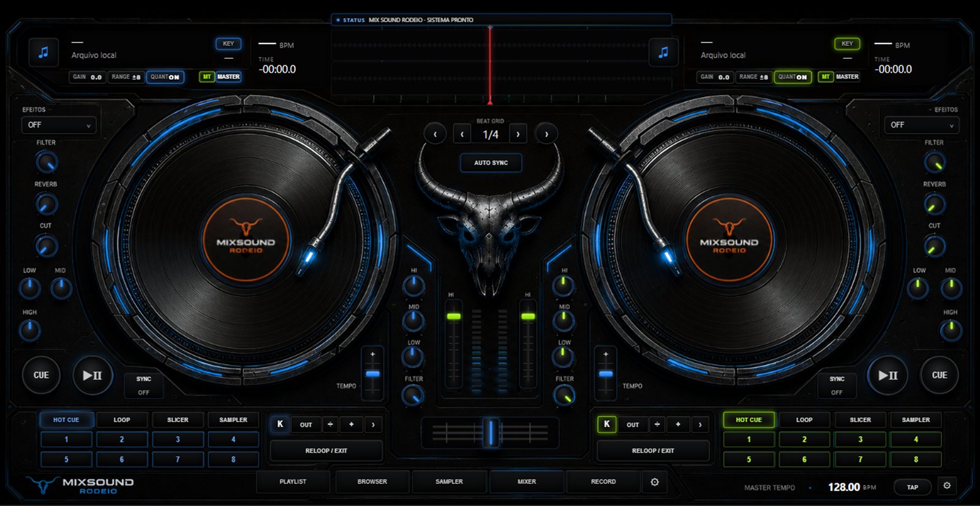
Task: Click the K loop button on right deck
Action: [x=607, y=424]
